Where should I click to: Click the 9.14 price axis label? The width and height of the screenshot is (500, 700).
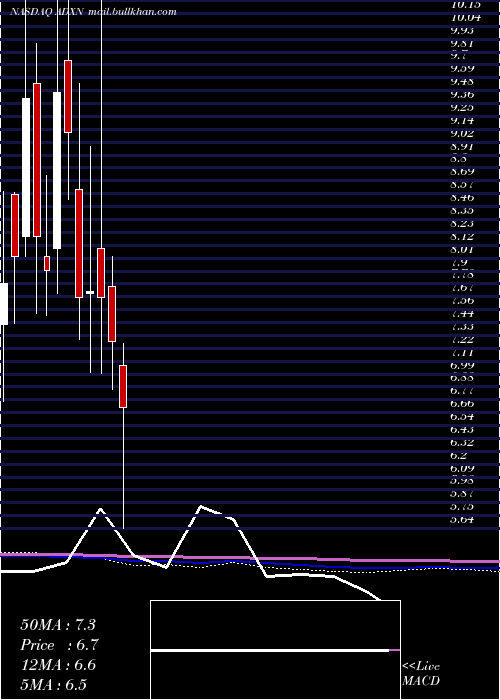click(462, 121)
